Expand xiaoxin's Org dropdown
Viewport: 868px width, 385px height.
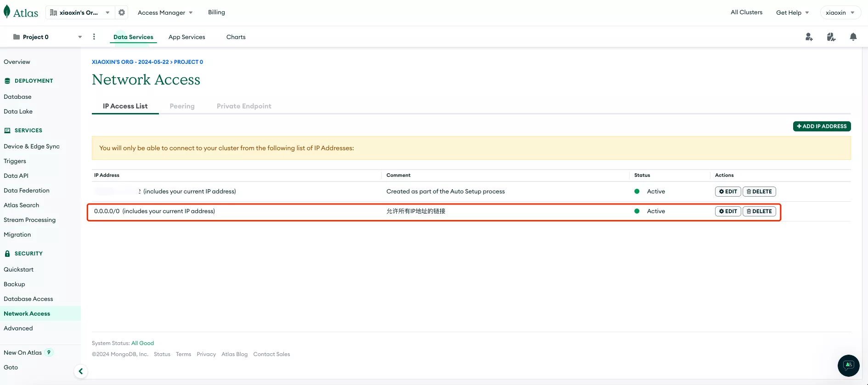coord(107,13)
